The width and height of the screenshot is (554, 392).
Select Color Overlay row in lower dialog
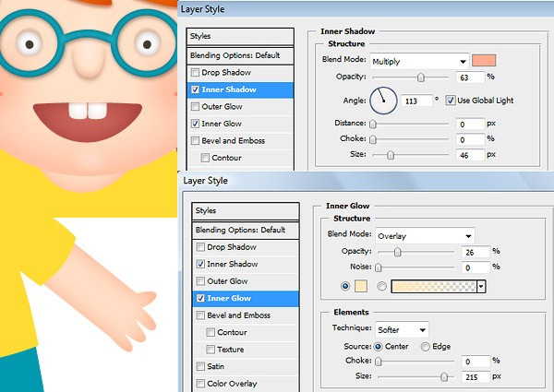[x=246, y=384]
